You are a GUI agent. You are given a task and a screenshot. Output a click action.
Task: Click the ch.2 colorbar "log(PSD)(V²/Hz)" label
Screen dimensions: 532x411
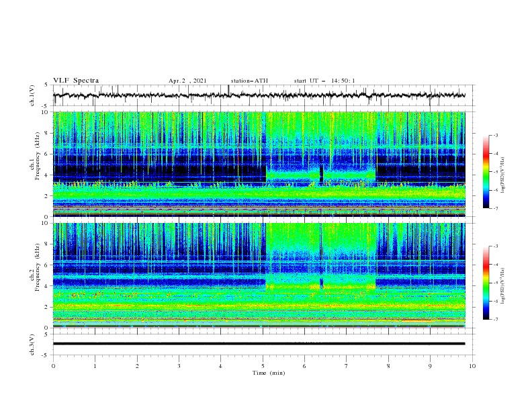503,285
